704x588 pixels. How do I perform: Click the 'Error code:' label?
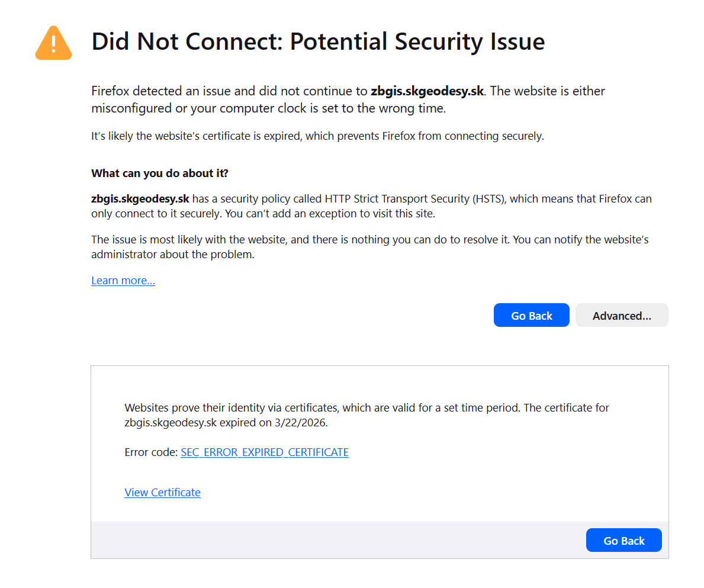point(151,452)
